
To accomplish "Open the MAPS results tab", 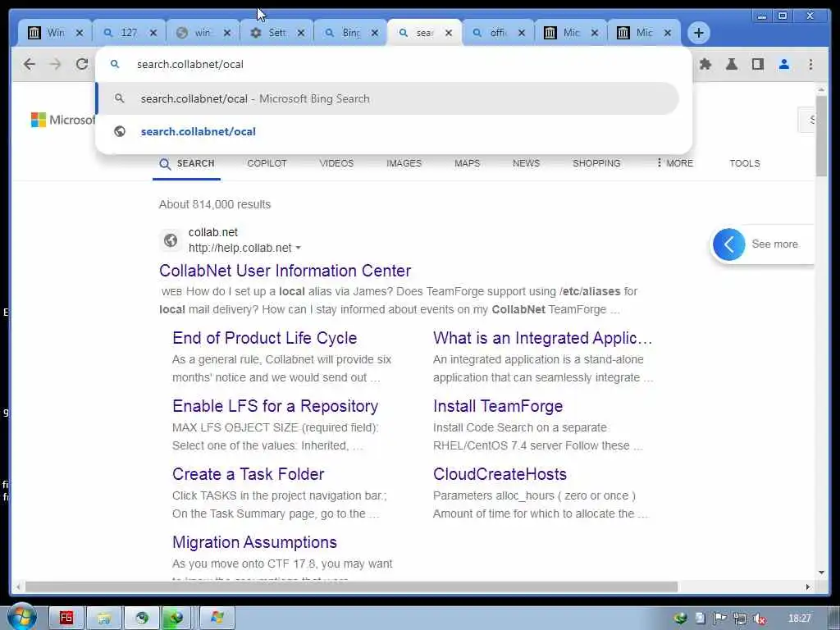I will point(467,163).
